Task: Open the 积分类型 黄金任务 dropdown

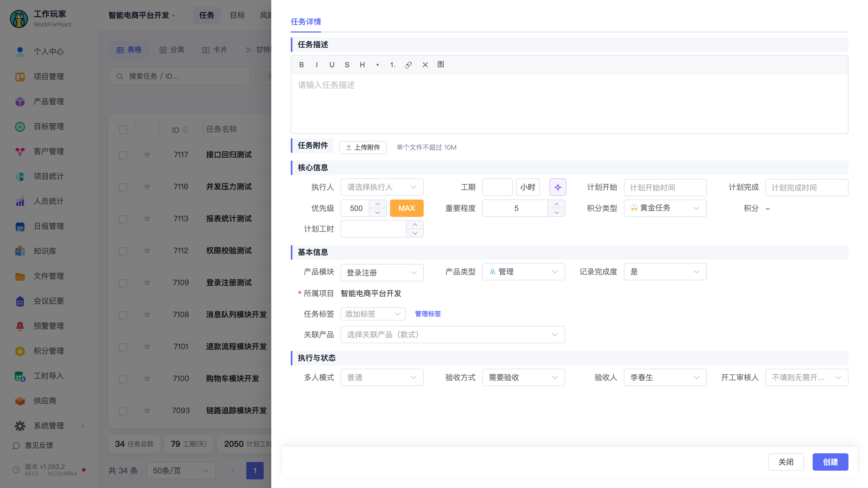Action: 665,208
